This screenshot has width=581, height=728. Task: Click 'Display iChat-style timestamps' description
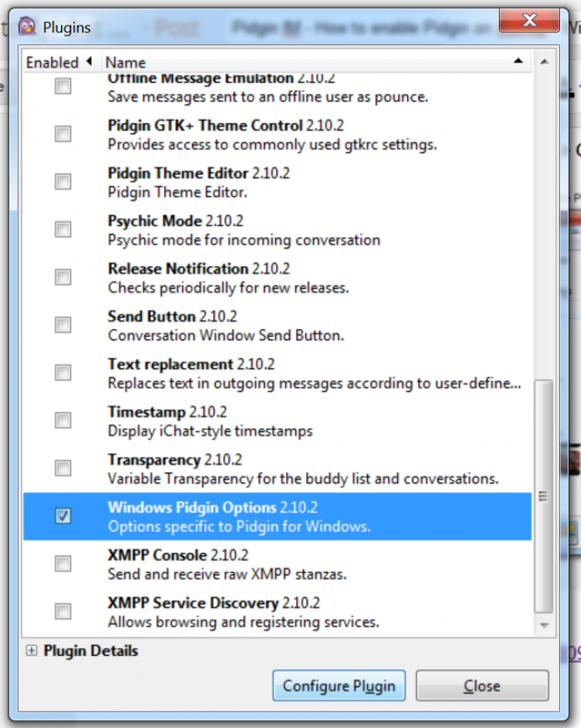[x=210, y=431]
